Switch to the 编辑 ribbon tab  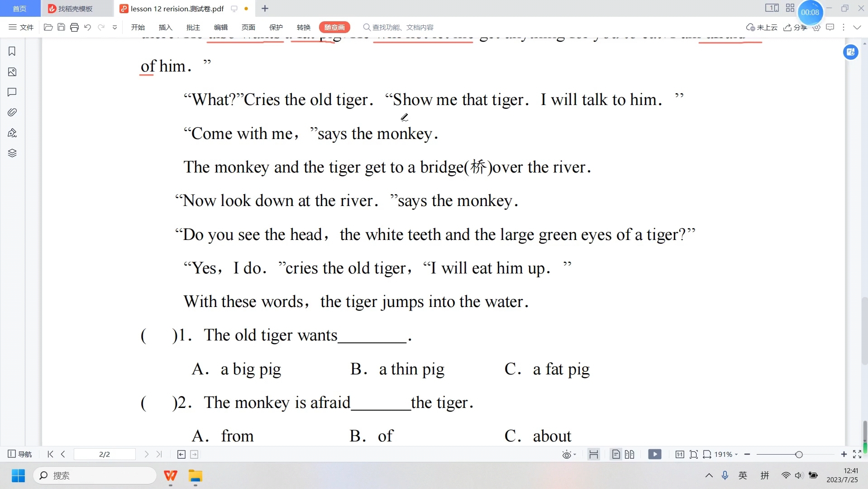coord(221,27)
